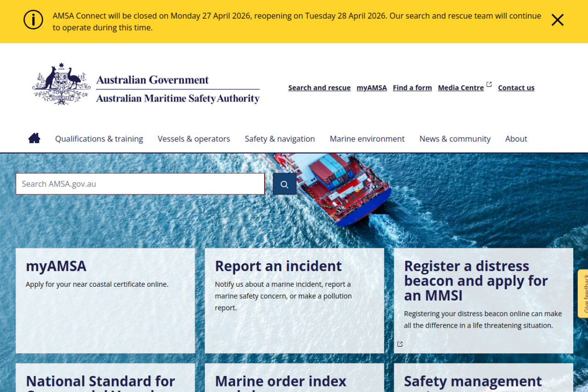
Task: Click external link icon in distress beacon card
Action: coord(400,344)
